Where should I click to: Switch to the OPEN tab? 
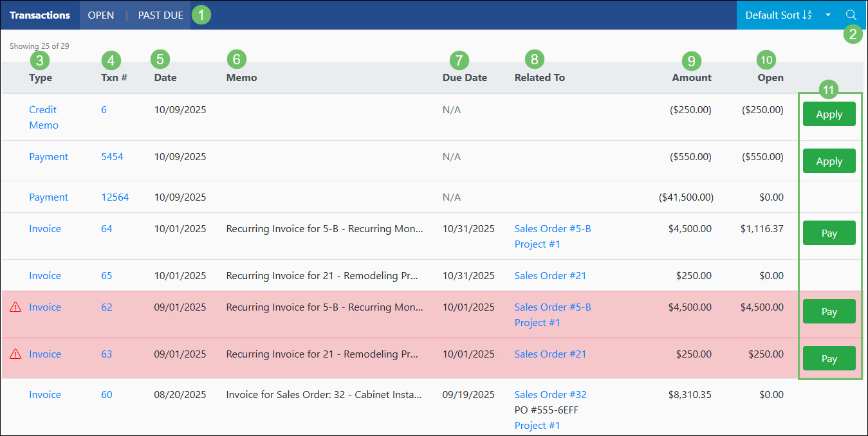[101, 15]
